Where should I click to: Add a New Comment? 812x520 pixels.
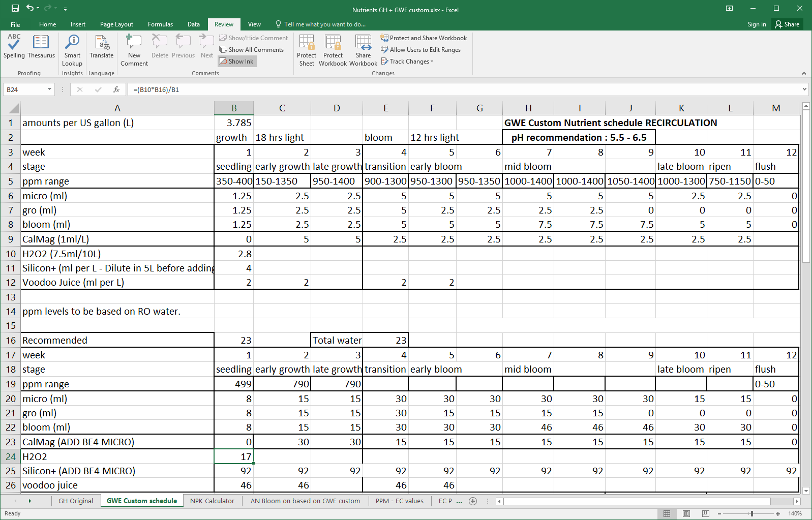[x=134, y=50]
